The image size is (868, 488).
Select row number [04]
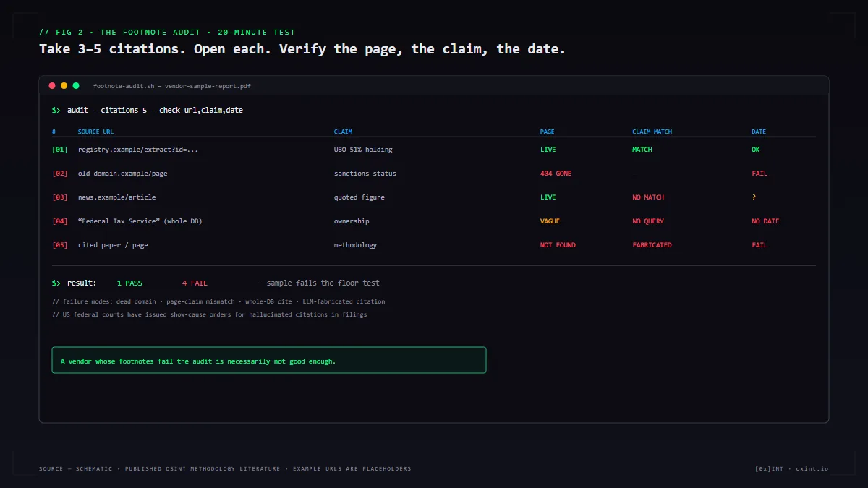point(60,221)
